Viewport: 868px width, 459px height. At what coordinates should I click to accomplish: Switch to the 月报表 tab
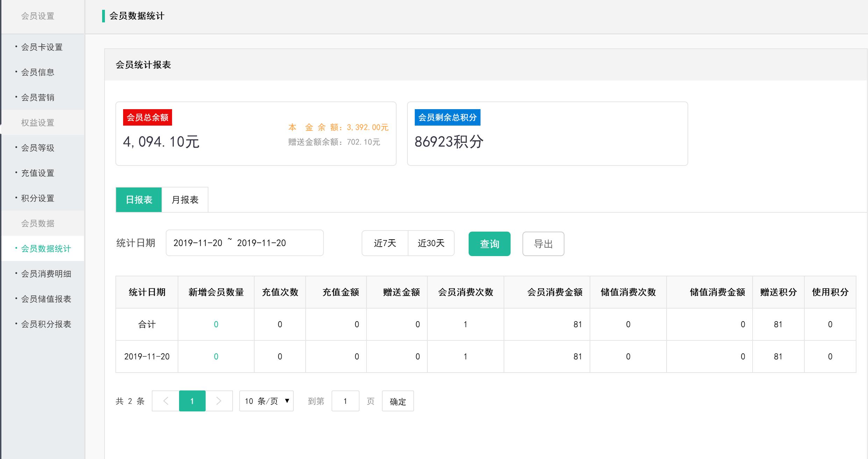(185, 200)
